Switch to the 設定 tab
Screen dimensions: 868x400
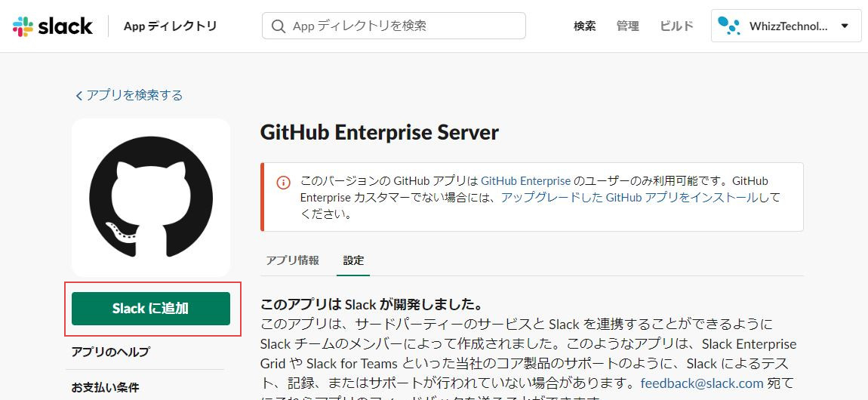pyautogui.click(x=353, y=260)
